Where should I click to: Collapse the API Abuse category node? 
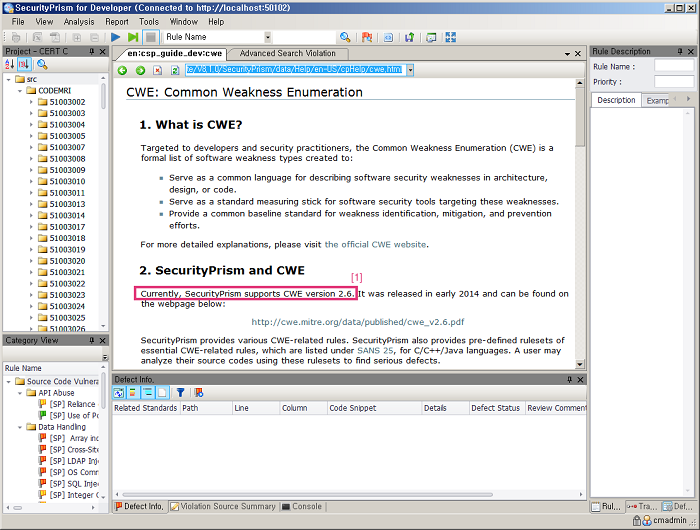(20, 393)
